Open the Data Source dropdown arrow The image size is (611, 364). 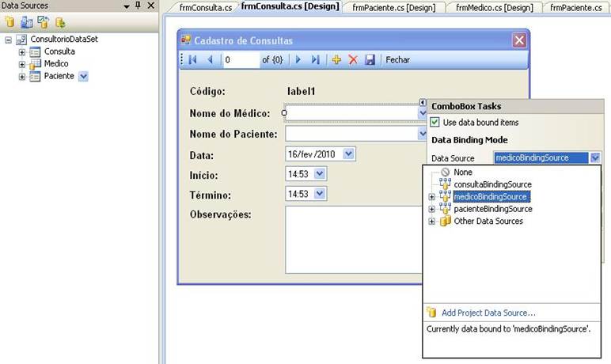595,157
